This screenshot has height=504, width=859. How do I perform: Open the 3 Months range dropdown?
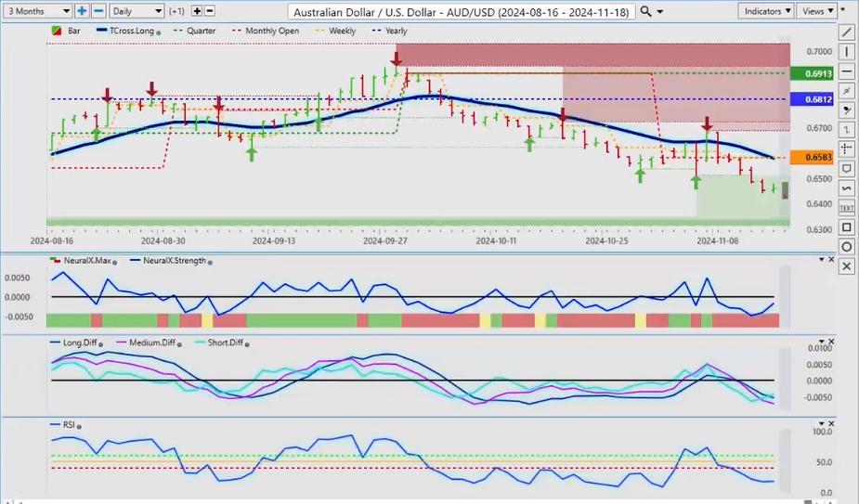coord(37,11)
